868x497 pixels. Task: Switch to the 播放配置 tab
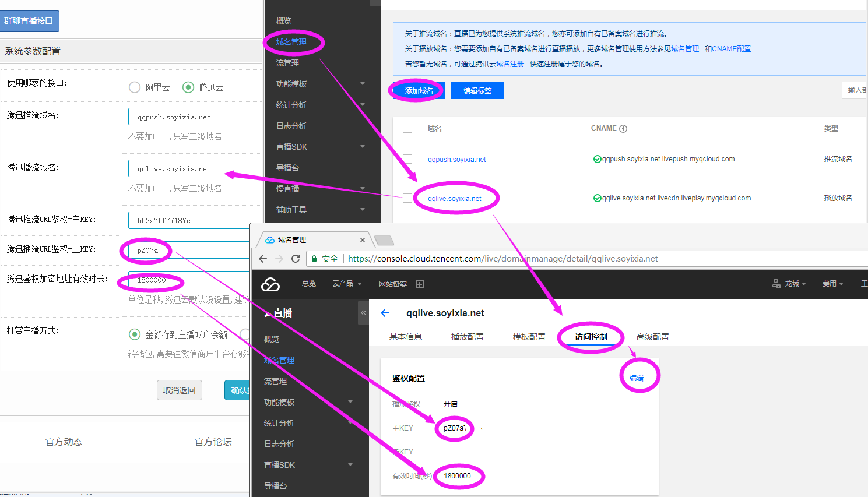tap(467, 337)
